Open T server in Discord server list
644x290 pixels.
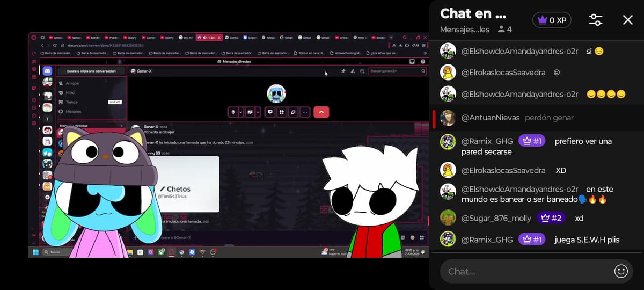point(47,119)
